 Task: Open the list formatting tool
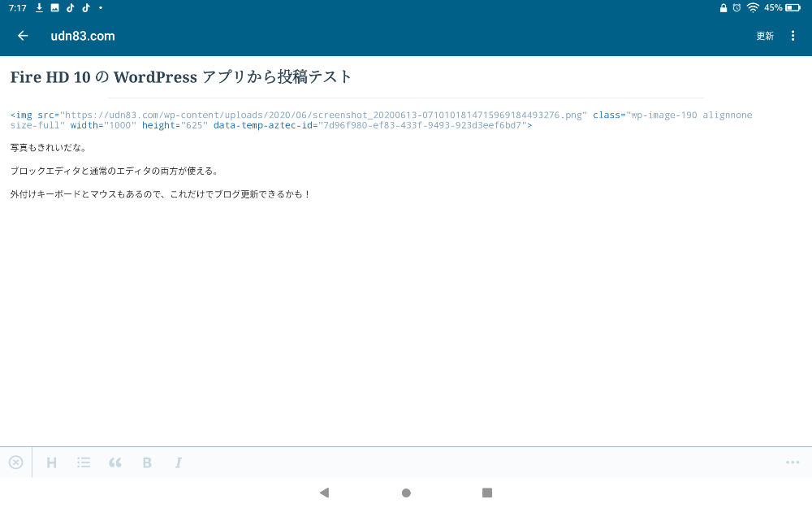click(x=84, y=462)
